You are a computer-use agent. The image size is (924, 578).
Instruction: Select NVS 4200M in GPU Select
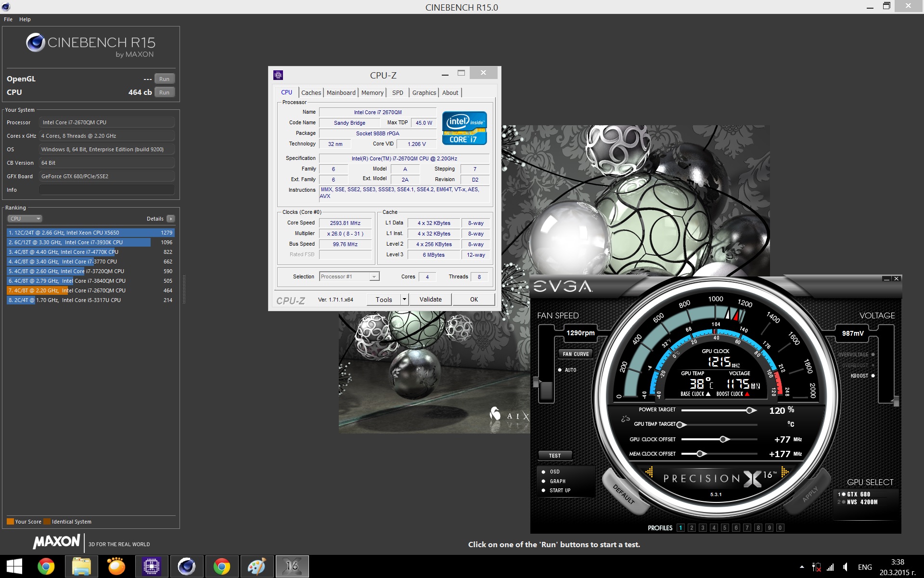point(857,502)
